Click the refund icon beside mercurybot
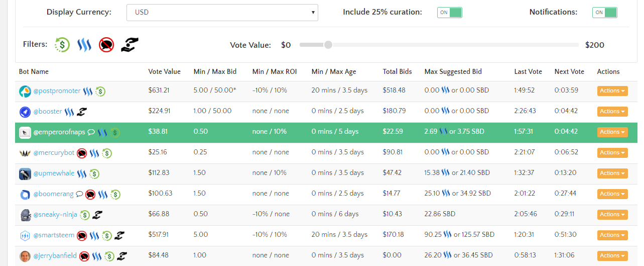644x266 pixels. 107,153
